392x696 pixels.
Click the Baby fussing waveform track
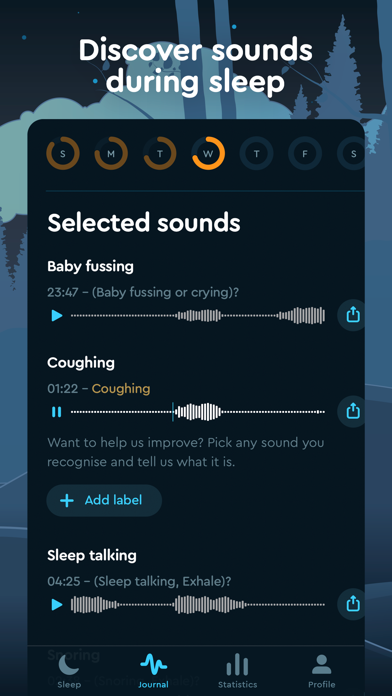198,316
